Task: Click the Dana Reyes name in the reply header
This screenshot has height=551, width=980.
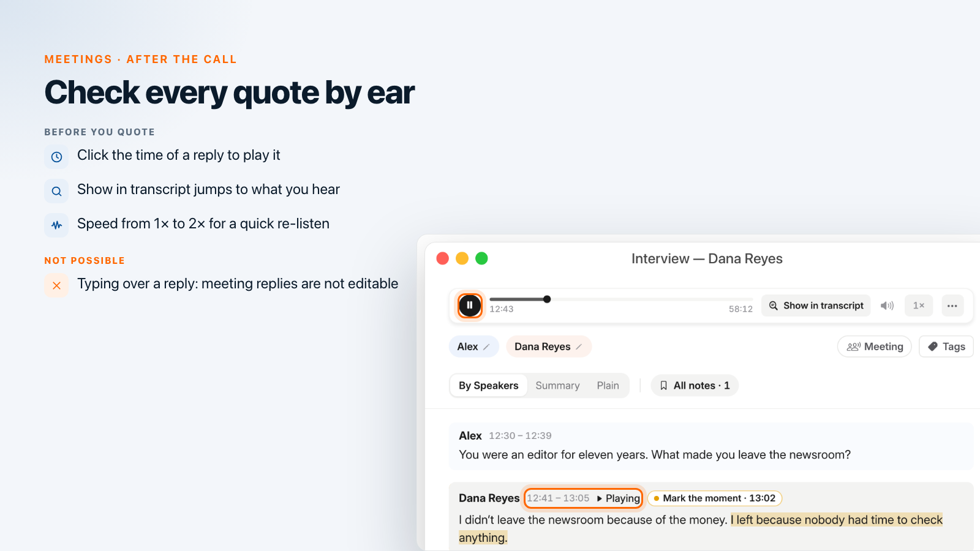Action: [489, 498]
